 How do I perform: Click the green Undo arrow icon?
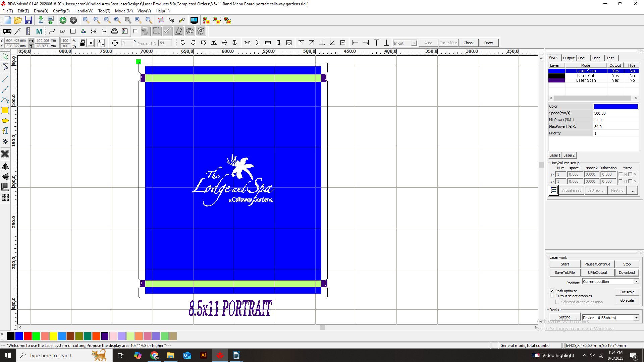point(63,20)
